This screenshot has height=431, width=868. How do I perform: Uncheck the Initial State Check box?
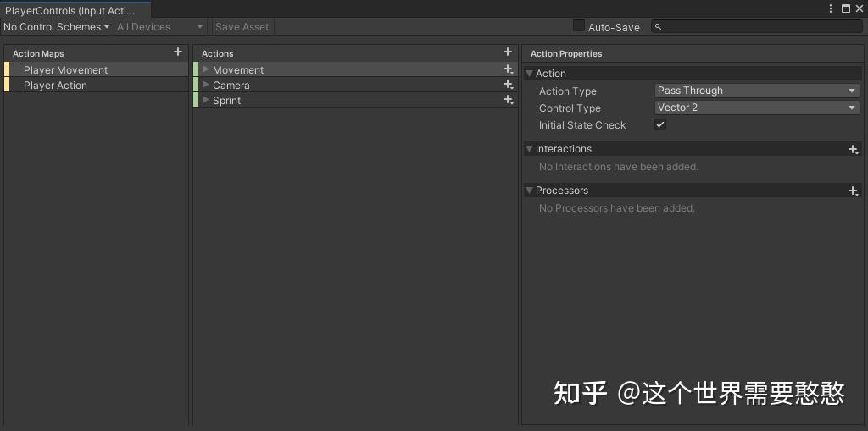[660, 124]
